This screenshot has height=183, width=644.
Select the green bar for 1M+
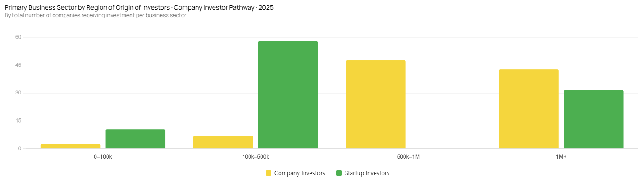click(593, 119)
